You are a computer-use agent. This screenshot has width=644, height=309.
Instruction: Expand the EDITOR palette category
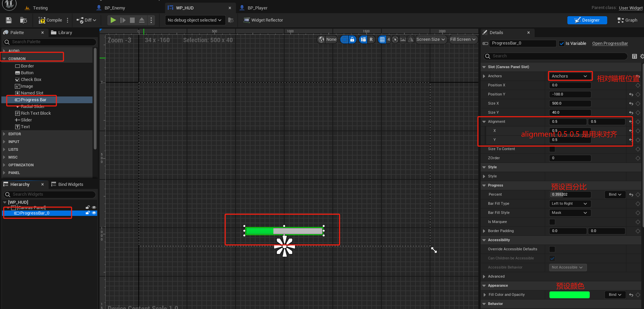[4, 134]
